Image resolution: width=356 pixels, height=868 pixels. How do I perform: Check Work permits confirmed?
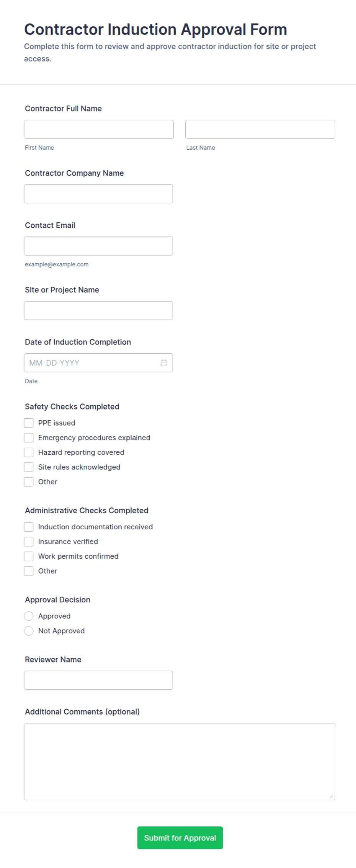coord(29,556)
